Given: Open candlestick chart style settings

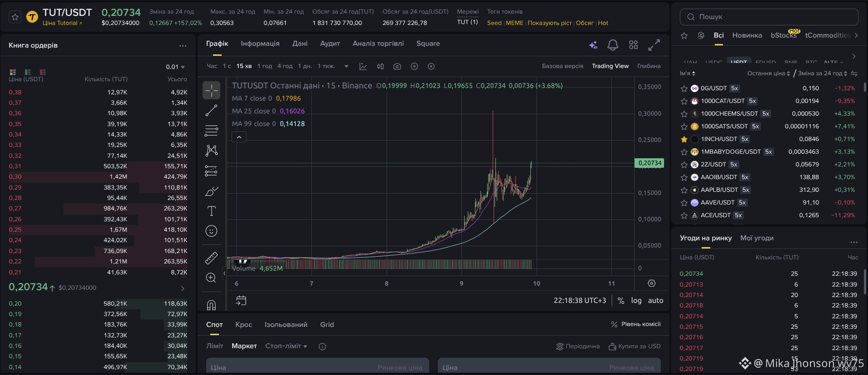Looking at the screenshot, I should 380,66.
